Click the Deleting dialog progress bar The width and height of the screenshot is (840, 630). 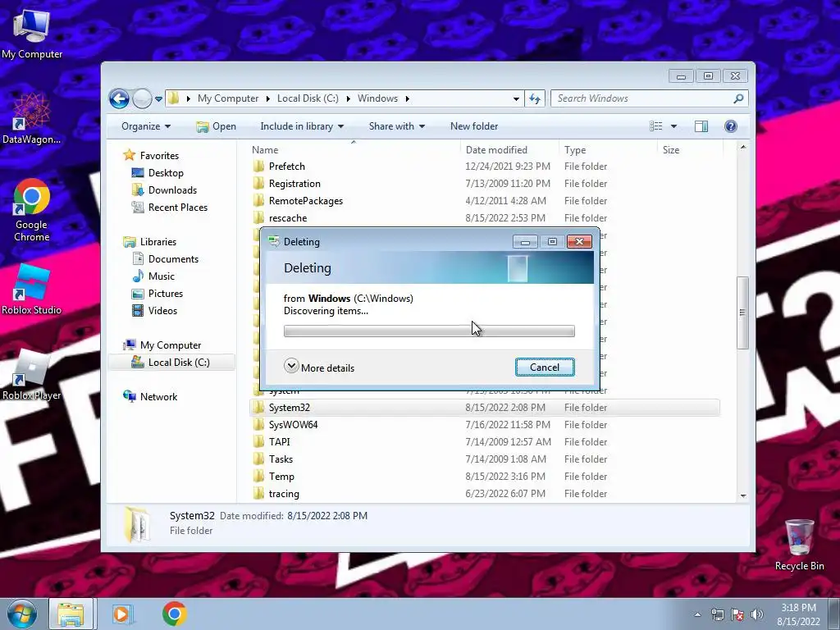[429, 331]
